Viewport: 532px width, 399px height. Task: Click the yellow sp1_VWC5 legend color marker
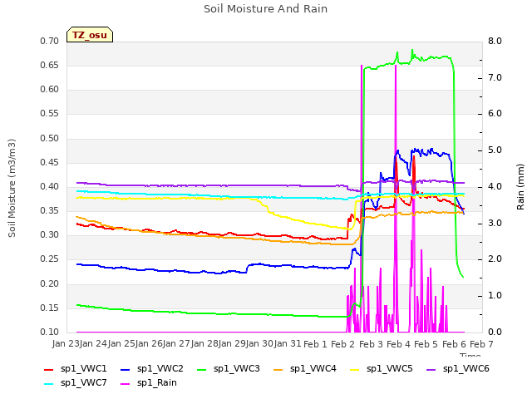(x=355, y=370)
